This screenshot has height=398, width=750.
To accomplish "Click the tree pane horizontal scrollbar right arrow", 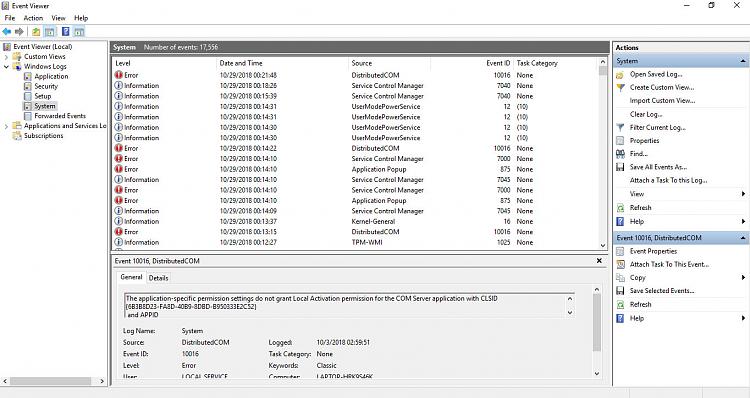I will click(x=102, y=381).
